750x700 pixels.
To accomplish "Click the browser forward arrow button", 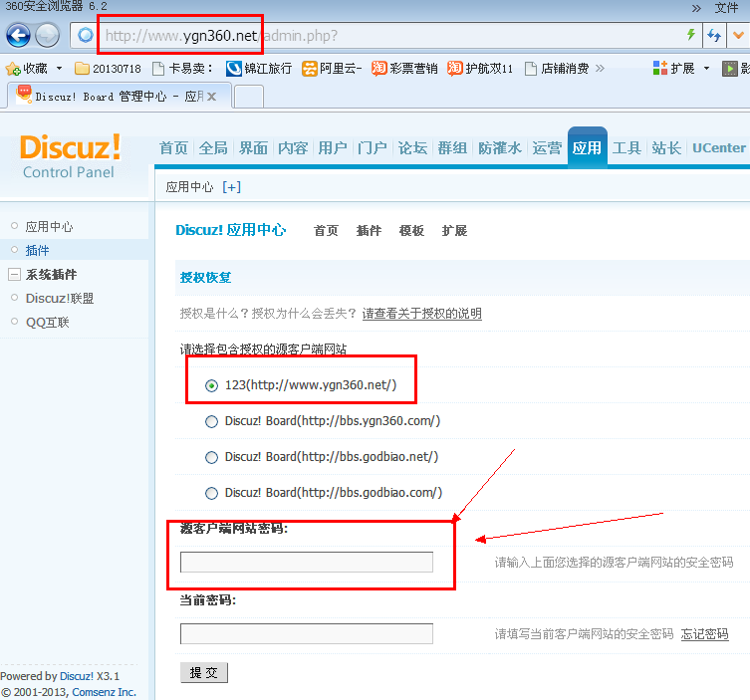I will point(48,36).
